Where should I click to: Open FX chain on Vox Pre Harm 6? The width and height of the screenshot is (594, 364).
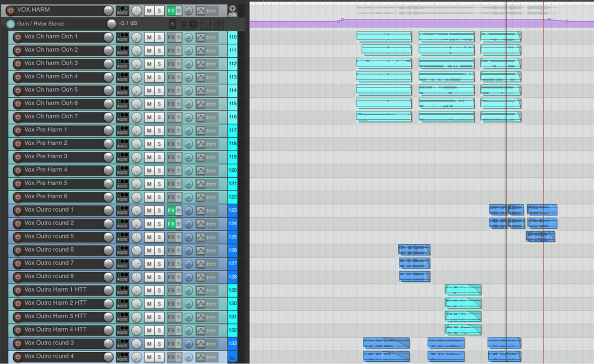pos(171,197)
